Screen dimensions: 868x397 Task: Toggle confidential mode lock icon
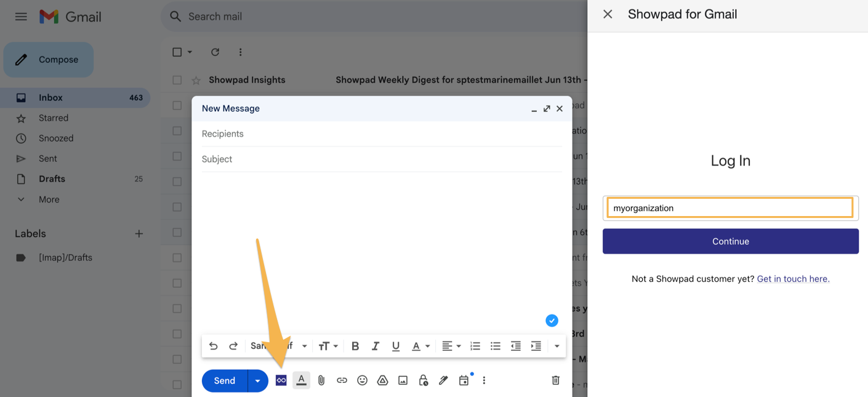[423, 380]
